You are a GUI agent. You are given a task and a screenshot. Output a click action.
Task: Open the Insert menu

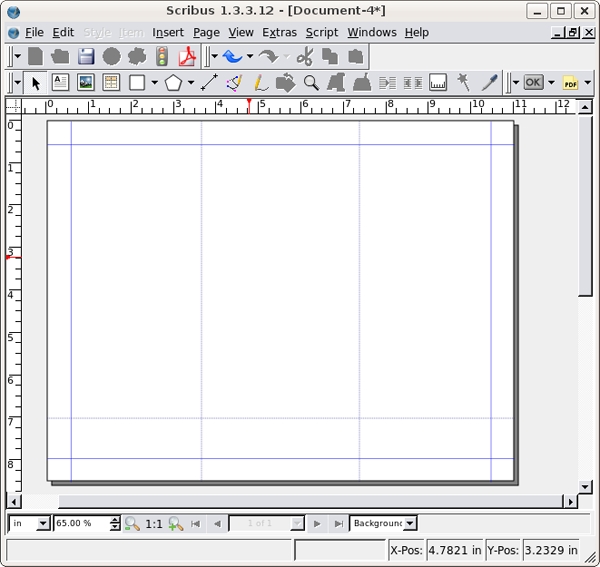point(168,32)
